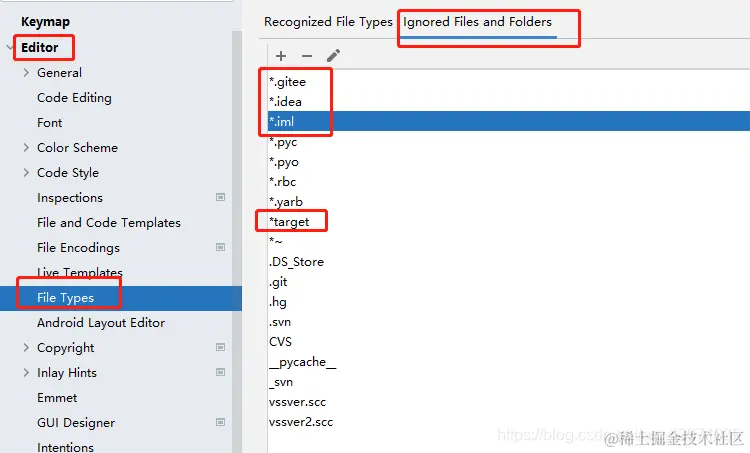Open Inspections settings page

pos(70,198)
